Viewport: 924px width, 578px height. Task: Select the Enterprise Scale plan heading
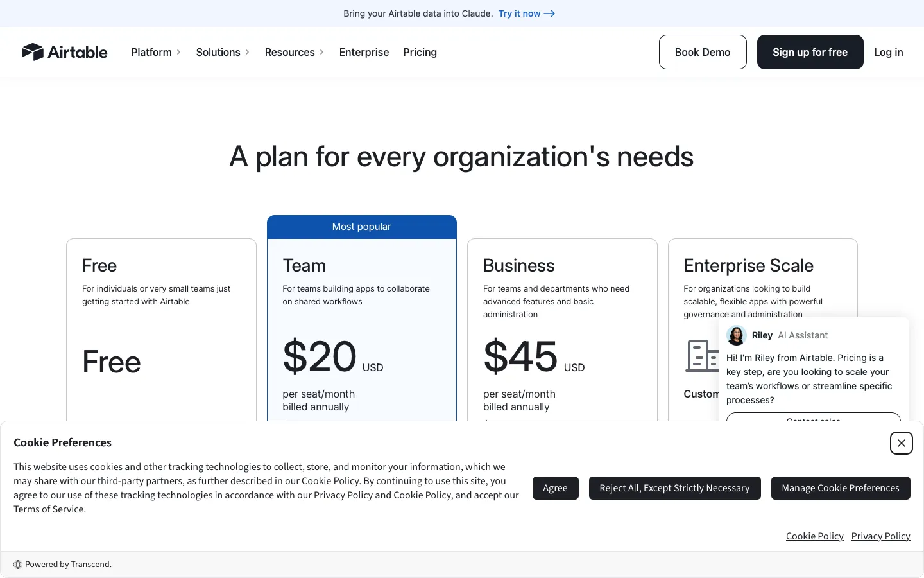(748, 265)
